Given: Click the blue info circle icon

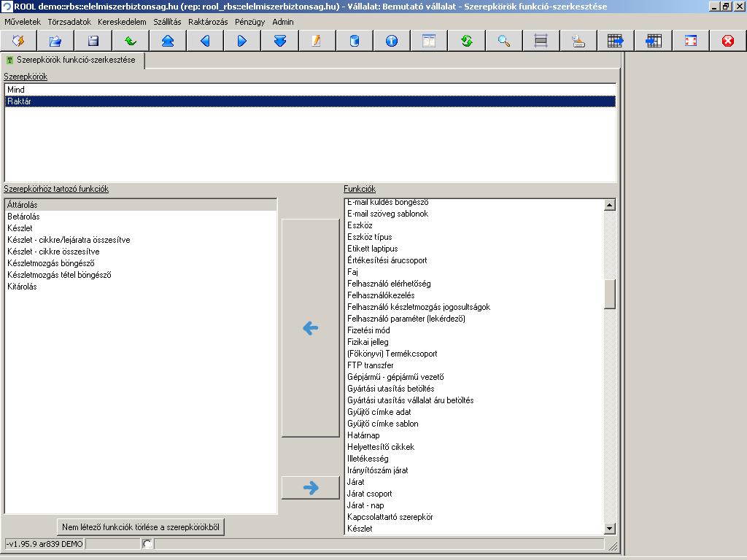Looking at the screenshot, I should click(392, 41).
